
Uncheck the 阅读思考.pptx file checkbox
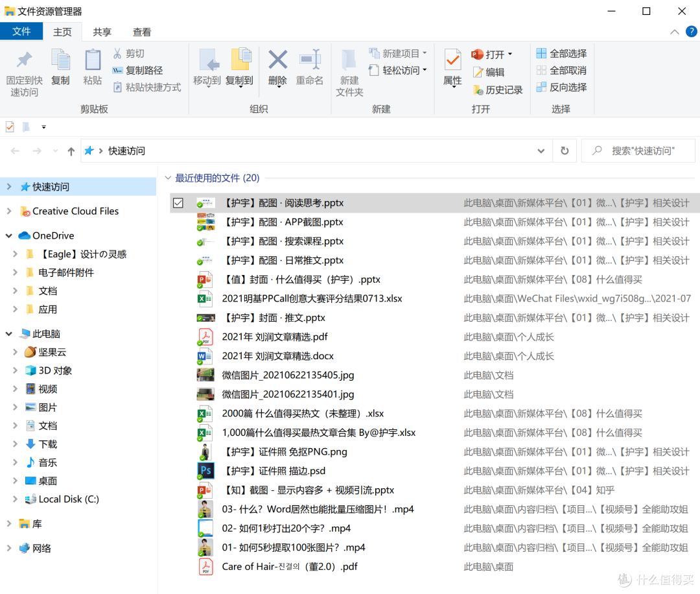click(178, 202)
